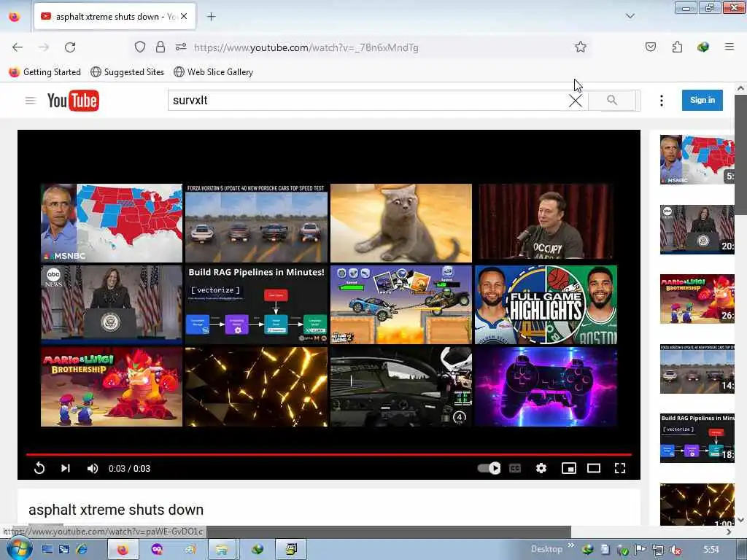
Task: Open the sidebar MSNBC map suggested video
Action: (x=697, y=160)
